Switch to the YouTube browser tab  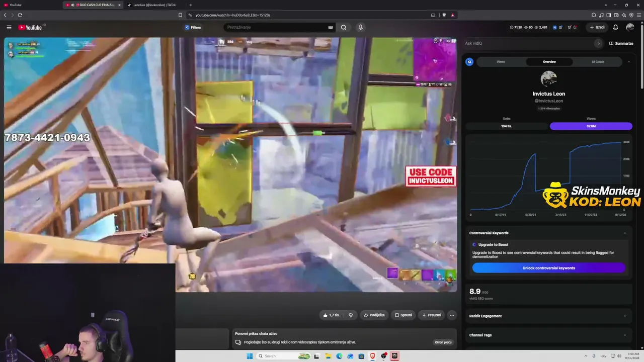coord(30,5)
